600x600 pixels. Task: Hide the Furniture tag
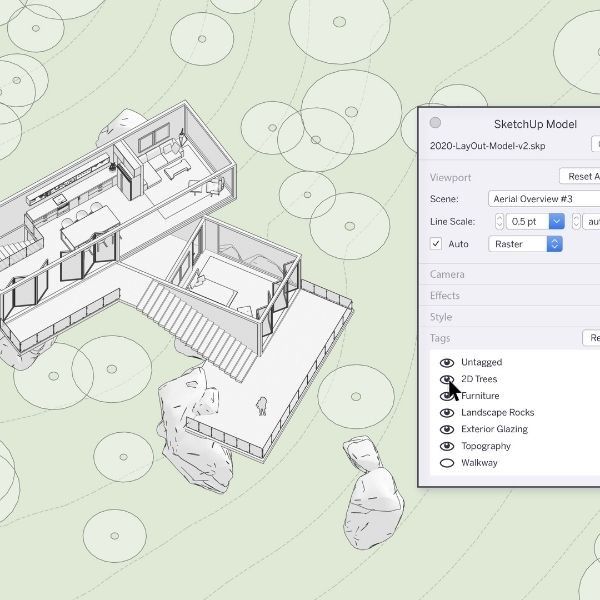(x=447, y=396)
